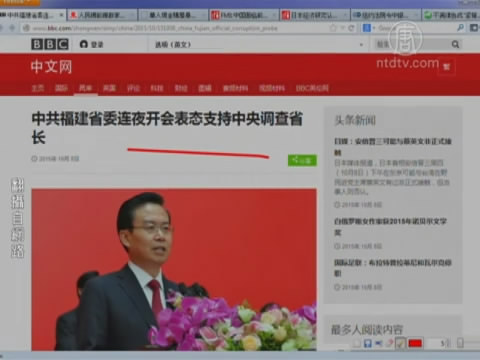Select the 两岸 navigation item
The image size is (480, 360).
(x=86, y=88)
